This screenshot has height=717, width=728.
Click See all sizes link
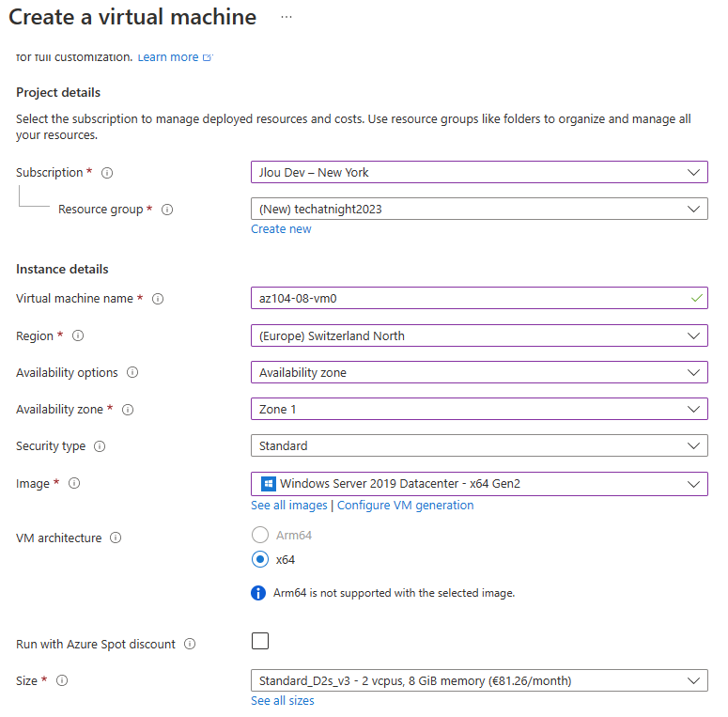pyautogui.click(x=283, y=701)
